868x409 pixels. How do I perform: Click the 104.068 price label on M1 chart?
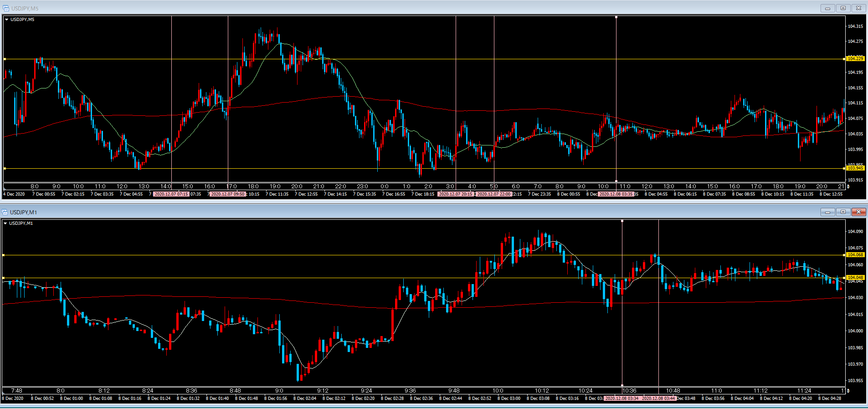click(x=855, y=255)
